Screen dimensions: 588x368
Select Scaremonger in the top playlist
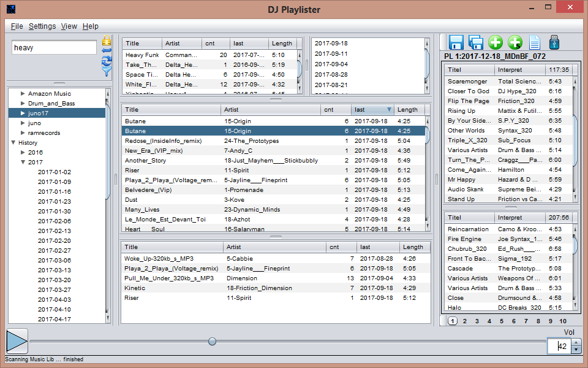tap(508, 81)
